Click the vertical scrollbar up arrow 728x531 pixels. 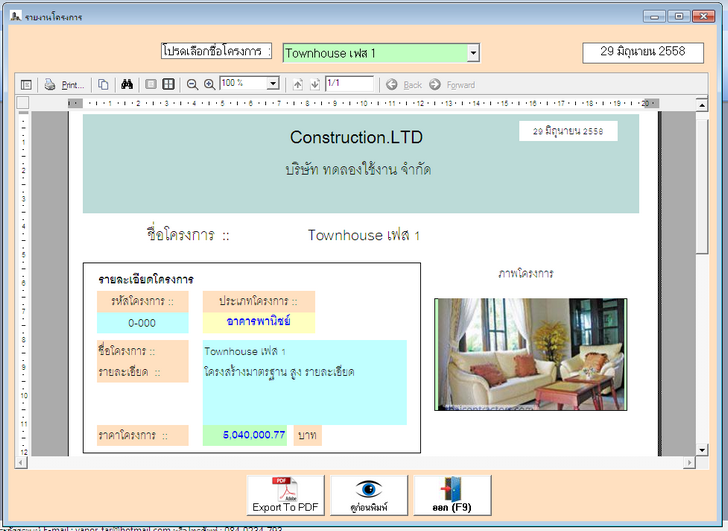(702, 106)
